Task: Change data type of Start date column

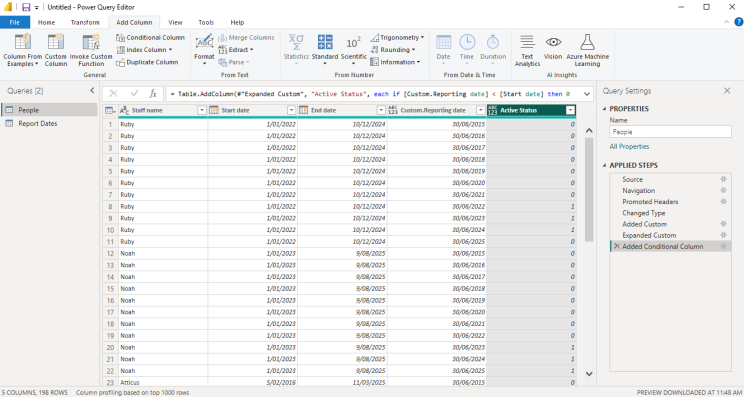Action: (x=214, y=110)
